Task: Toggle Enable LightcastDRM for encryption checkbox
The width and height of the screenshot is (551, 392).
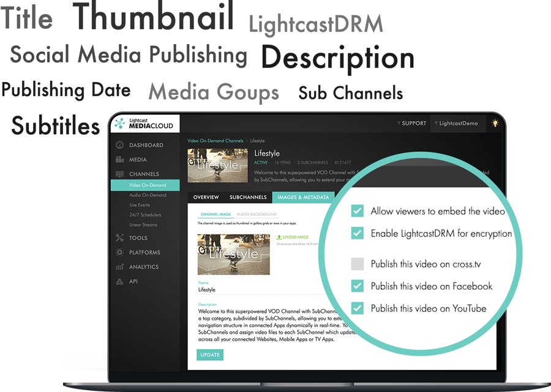Action: point(358,233)
